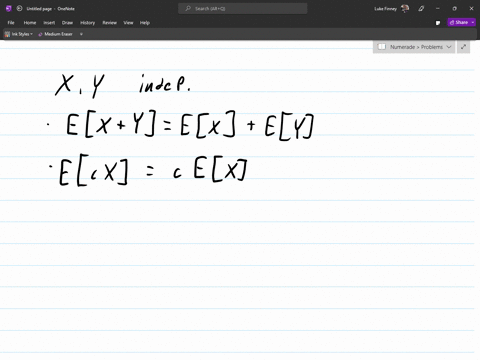Switch to the Insert tab
The width and height of the screenshot is (480, 360).
click(49, 23)
